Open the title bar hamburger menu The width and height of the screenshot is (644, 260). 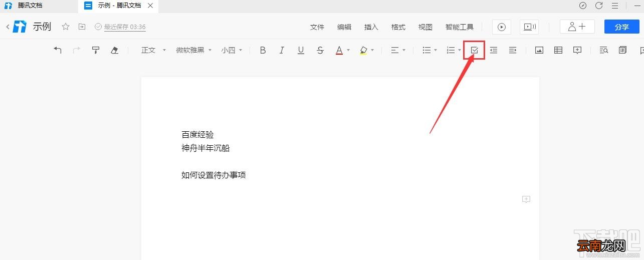[x=615, y=6]
